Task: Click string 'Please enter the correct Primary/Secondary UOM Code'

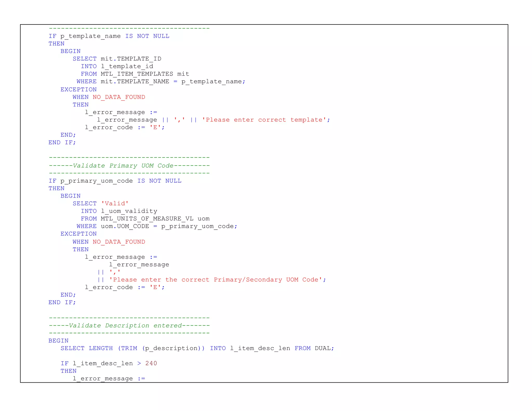Action: (x=216, y=280)
